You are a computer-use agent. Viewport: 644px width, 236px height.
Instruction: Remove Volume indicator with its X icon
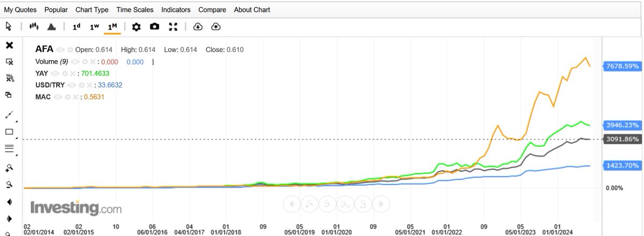click(x=92, y=62)
